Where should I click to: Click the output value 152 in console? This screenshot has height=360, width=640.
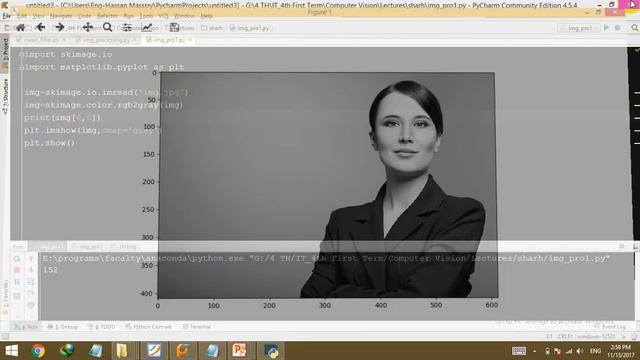(x=51, y=270)
